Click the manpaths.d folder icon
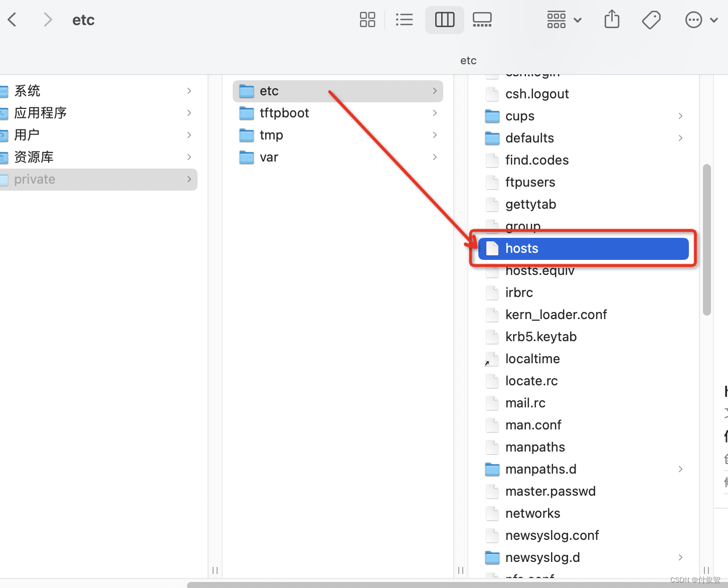 pyautogui.click(x=492, y=469)
